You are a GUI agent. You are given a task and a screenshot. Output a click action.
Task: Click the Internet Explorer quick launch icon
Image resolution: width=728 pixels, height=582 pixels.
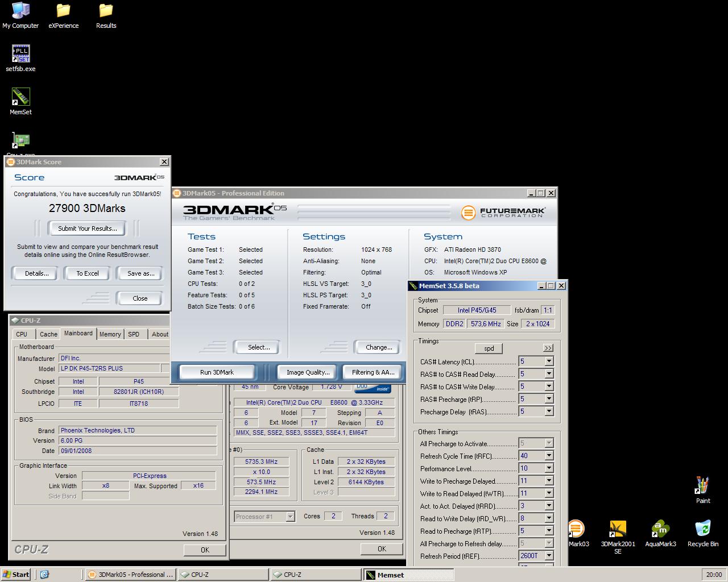44,575
